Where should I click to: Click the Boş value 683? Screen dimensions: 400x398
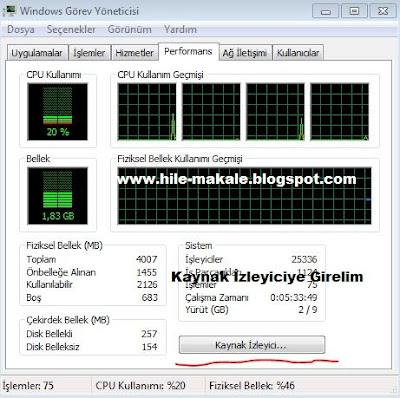(x=150, y=297)
